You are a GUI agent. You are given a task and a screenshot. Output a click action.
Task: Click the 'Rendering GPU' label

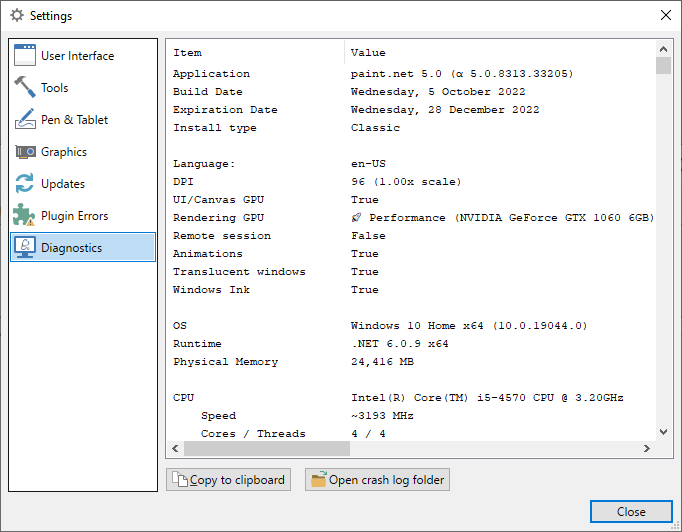click(x=218, y=217)
